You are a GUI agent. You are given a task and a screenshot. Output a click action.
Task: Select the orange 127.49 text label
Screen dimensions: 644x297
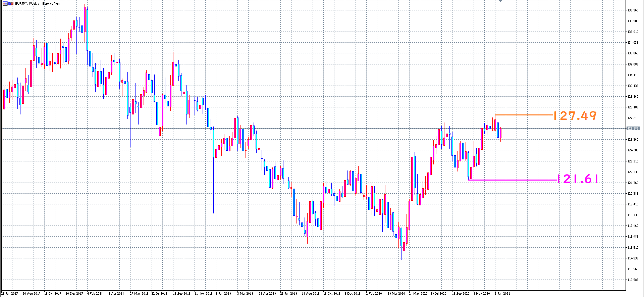pyautogui.click(x=575, y=116)
